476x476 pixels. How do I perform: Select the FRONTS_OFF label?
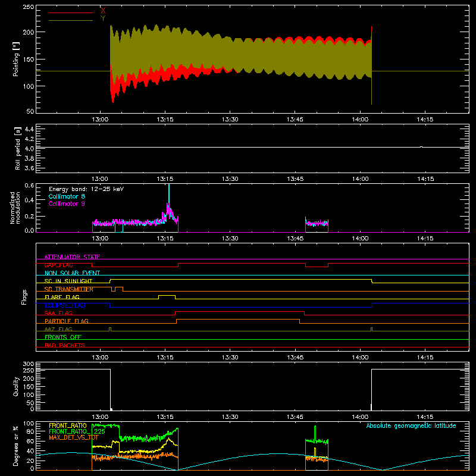coord(63,337)
